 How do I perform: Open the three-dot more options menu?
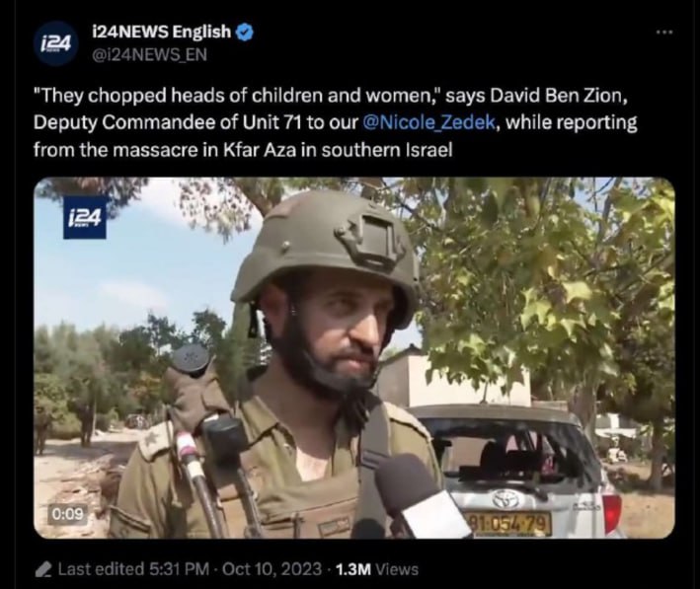click(x=664, y=33)
